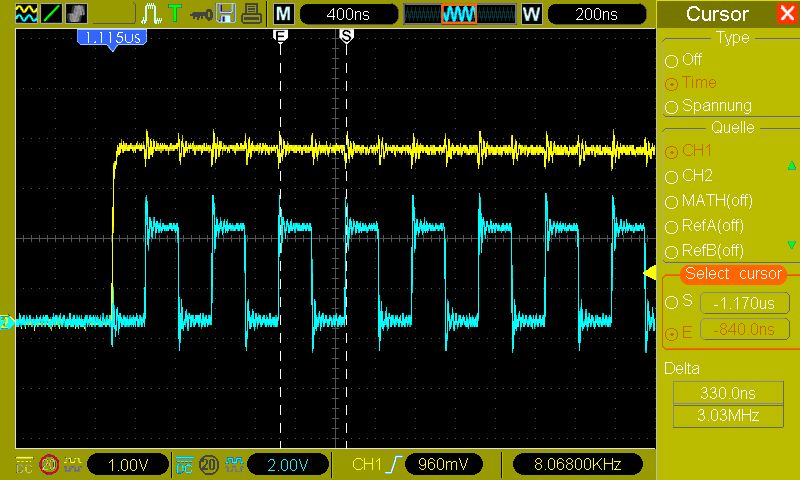800x480 pixels.
Task: Click the cyan CH2 probe waveform icon
Action: [234, 464]
